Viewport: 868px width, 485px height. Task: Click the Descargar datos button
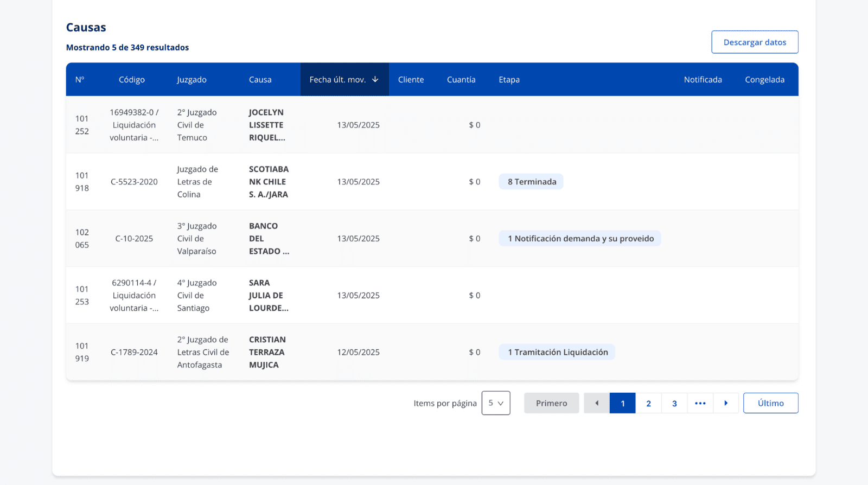click(754, 42)
